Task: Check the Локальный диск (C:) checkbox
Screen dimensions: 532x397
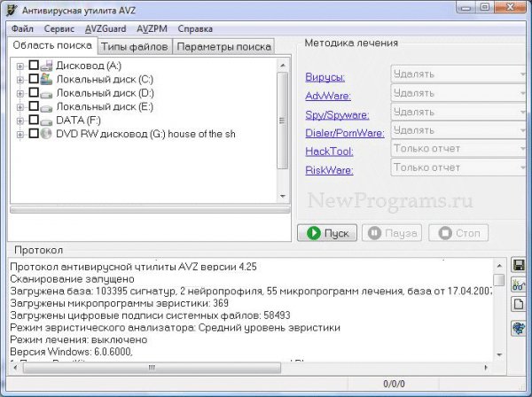Action: [x=34, y=79]
